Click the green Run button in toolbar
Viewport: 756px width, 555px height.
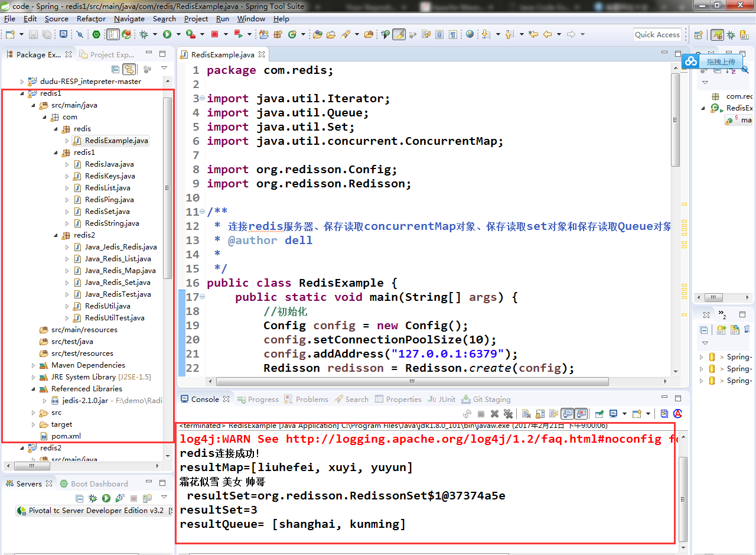tap(167, 35)
